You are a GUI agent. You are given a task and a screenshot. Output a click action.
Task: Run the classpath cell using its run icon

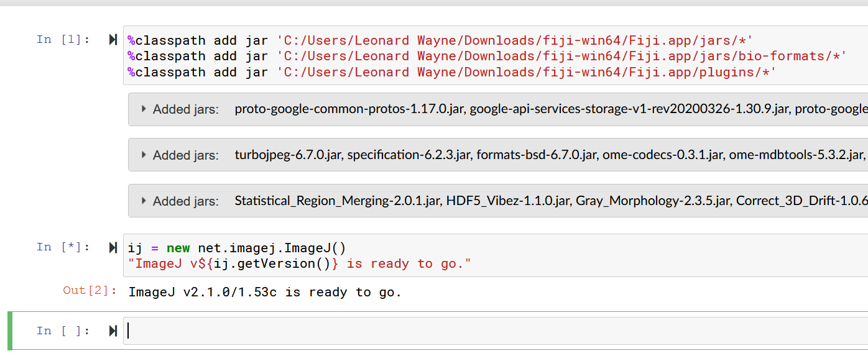point(113,40)
